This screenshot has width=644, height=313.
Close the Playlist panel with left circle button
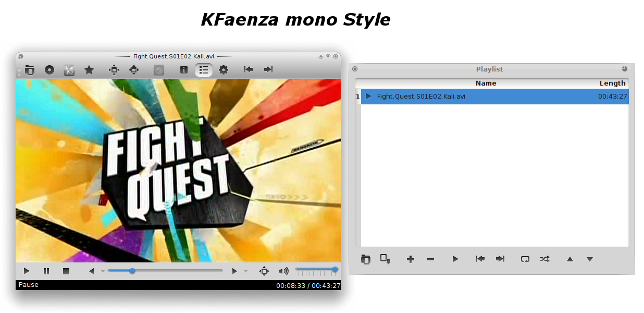tap(355, 69)
